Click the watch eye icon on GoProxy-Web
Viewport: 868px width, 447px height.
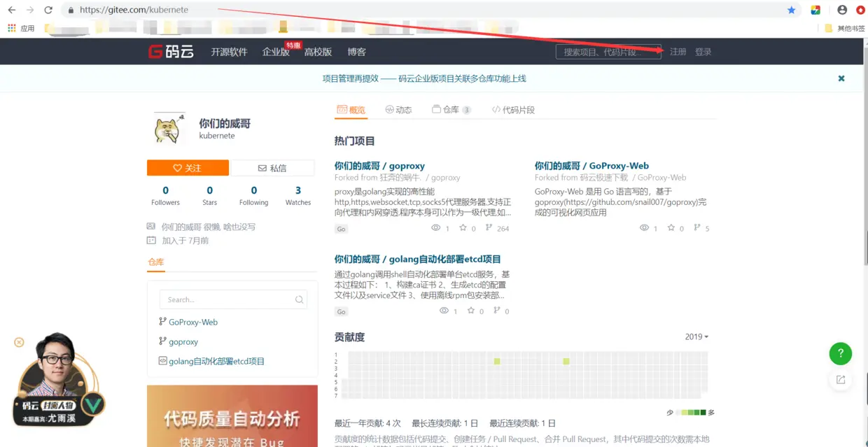[x=645, y=228]
